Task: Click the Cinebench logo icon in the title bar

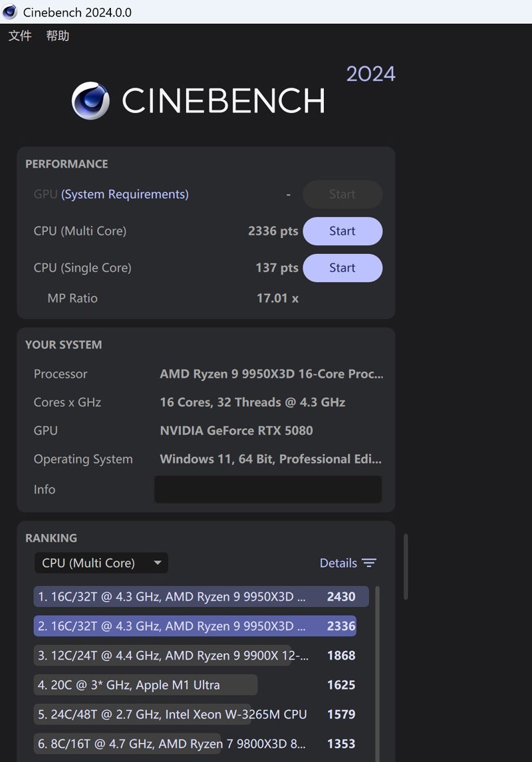Action: tap(9, 12)
